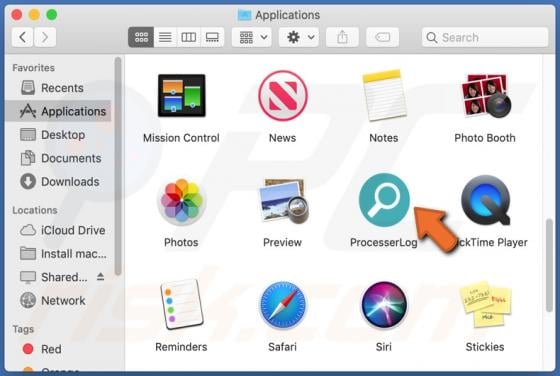Click the Photo Booth label

pyautogui.click(x=485, y=138)
